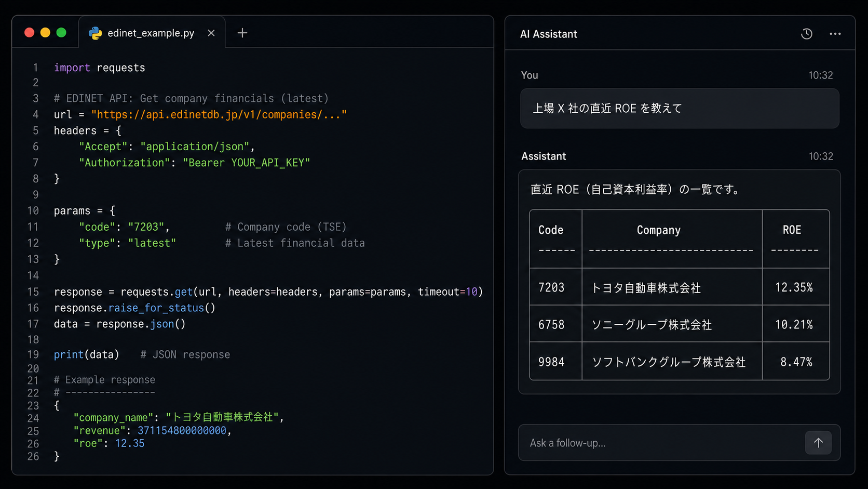Close the edinet_example.py tab
The image size is (868, 489).
pos(211,33)
